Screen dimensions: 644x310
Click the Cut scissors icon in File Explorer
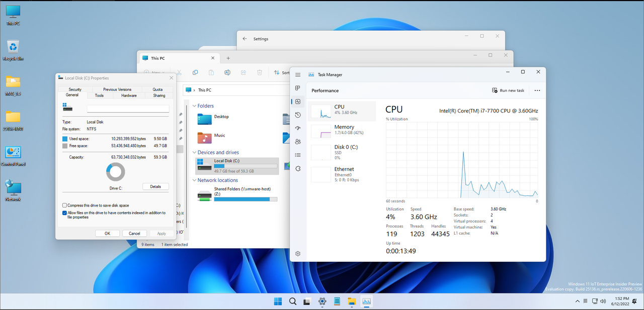point(179,72)
